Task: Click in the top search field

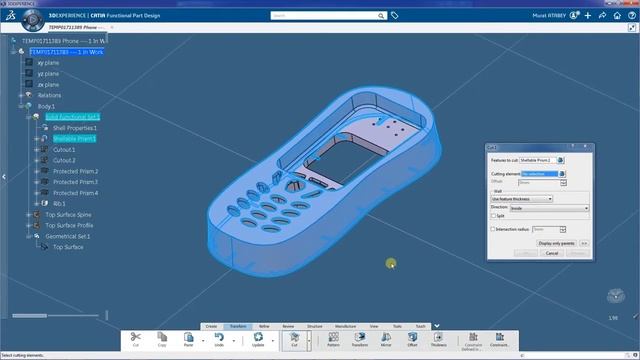Action: click(x=324, y=16)
